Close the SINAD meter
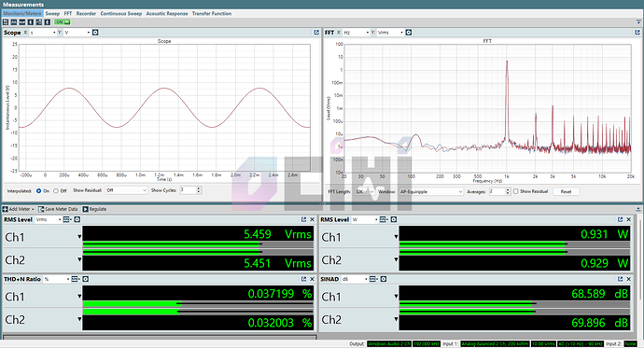The image size is (644, 348). [628, 279]
